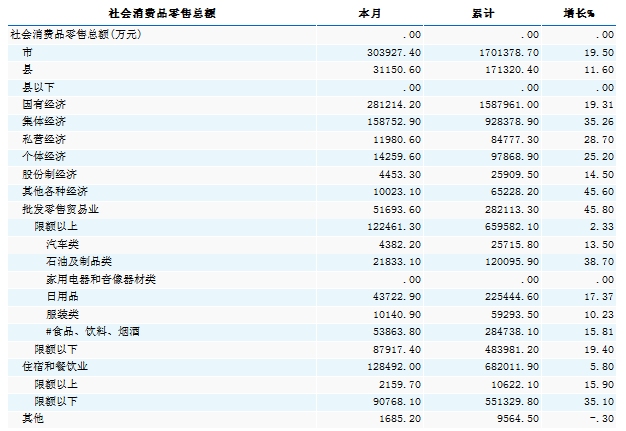
Task: Click value 551329.80 in the table
Action: pos(512,401)
